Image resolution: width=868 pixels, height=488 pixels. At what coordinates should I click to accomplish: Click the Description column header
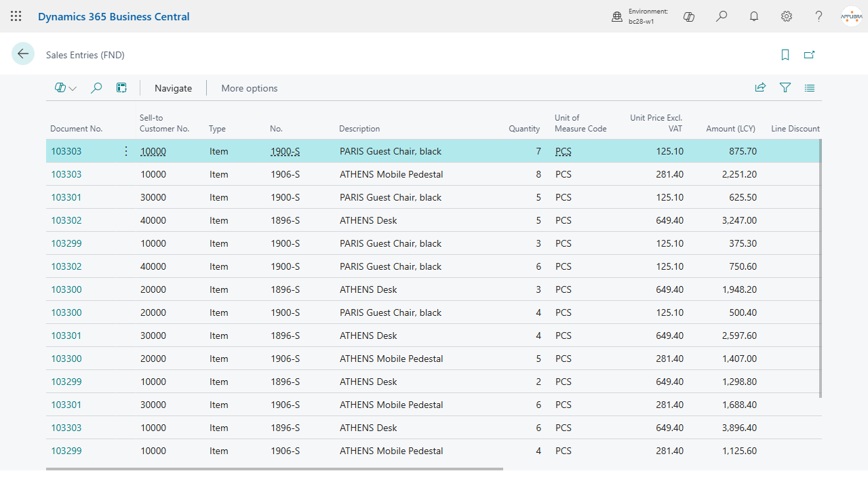click(x=360, y=129)
